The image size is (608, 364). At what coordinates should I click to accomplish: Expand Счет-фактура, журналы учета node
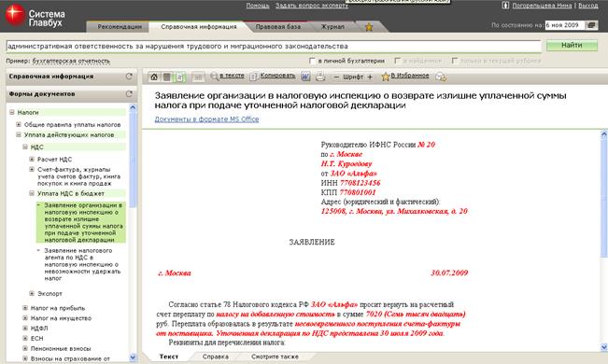[32, 170]
